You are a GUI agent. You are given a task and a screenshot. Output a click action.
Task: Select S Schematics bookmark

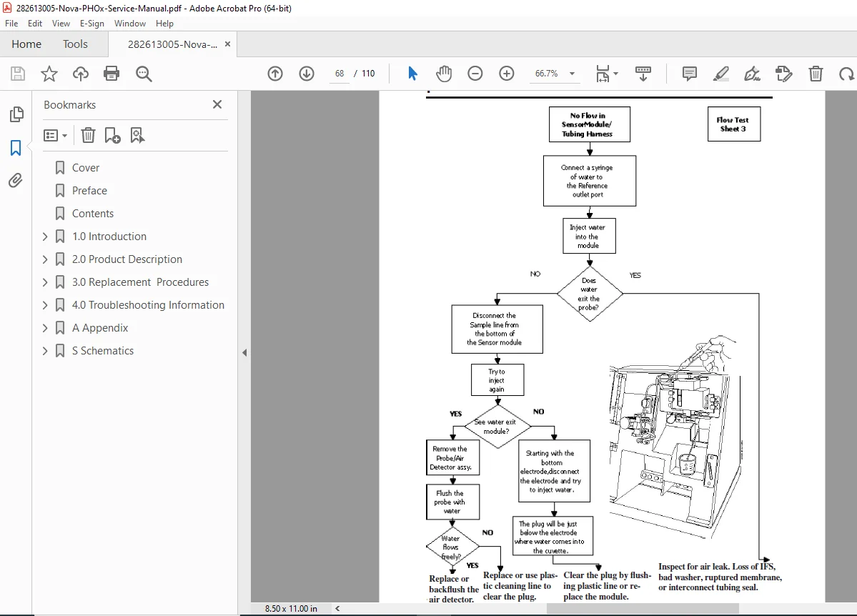point(103,351)
